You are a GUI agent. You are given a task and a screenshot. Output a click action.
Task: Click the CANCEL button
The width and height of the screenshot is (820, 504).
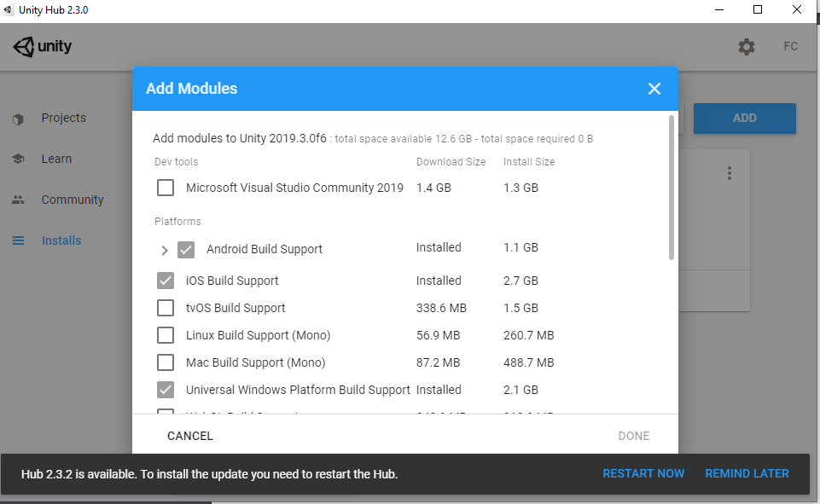(190, 436)
